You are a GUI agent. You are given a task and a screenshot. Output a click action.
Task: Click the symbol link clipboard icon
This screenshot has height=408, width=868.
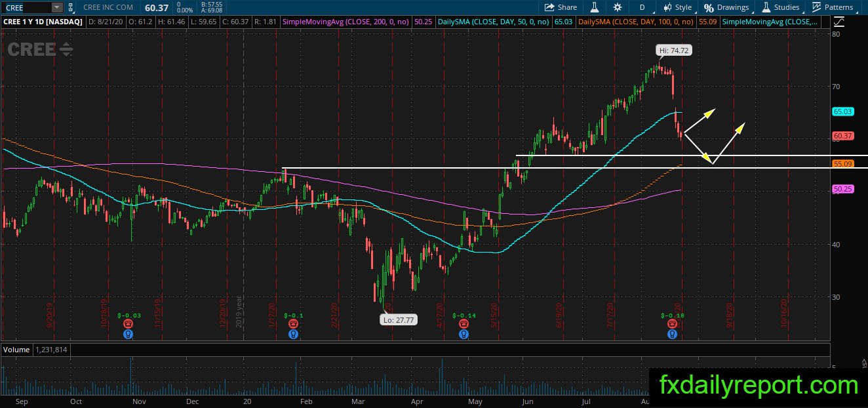tap(71, 7)
